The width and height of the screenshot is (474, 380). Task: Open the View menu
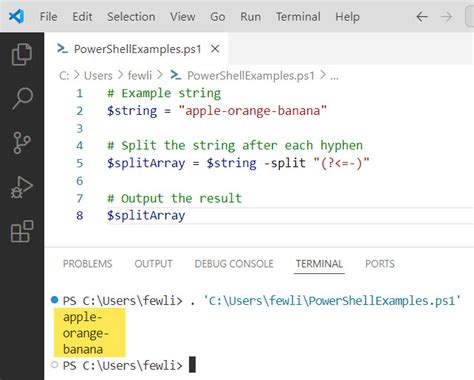pos(182,16)
